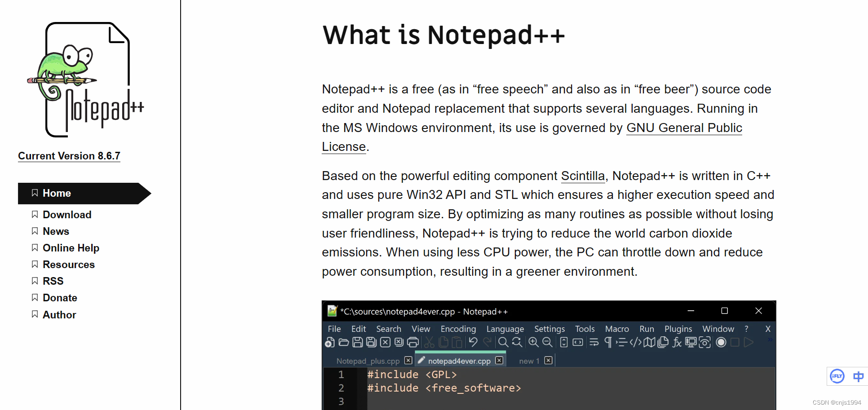Screen dimensions: 868x410
Task: Open the Language menu
Action: (505, 329)
